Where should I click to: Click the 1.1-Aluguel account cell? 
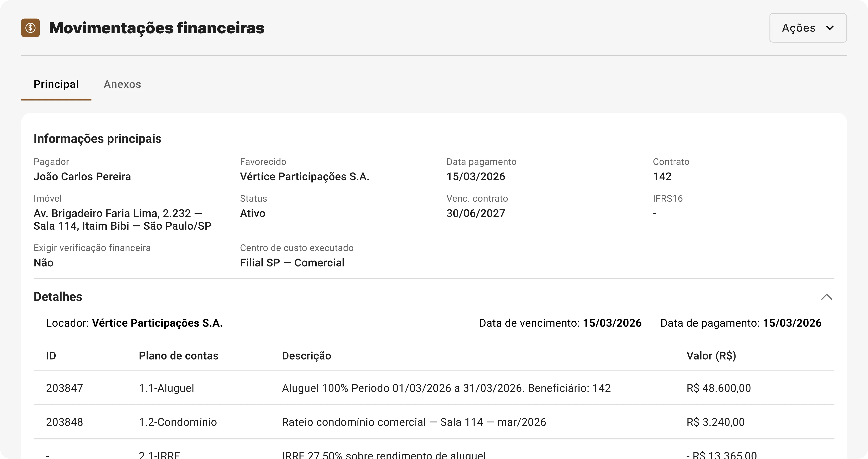coord(167,388)
